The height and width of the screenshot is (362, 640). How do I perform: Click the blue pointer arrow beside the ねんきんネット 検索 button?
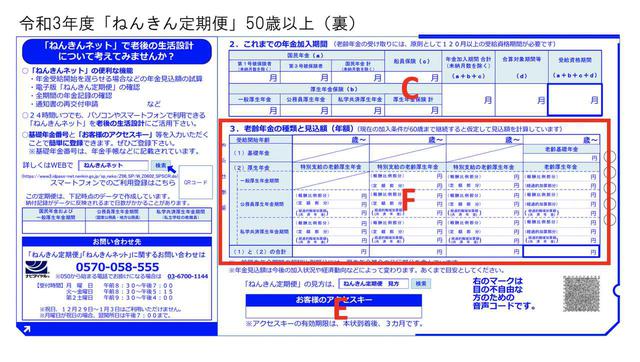pos(172,169)
